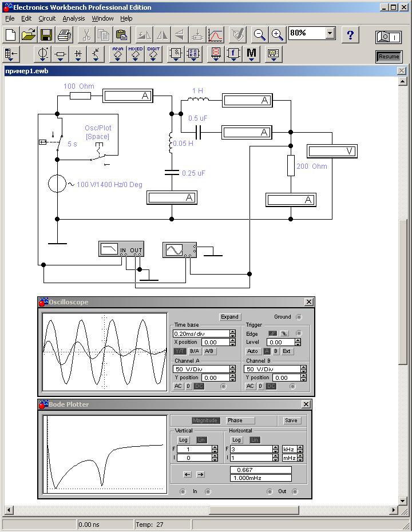Viewport: 412px width, 532px height.
Task: Open the File menu
Action: point(10,18)
